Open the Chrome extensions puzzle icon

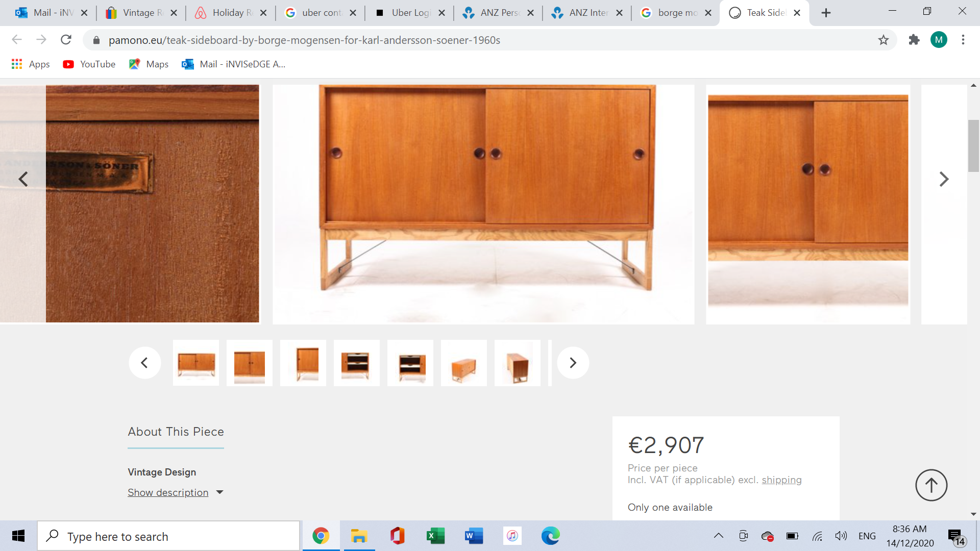click(x=914, y=40)
